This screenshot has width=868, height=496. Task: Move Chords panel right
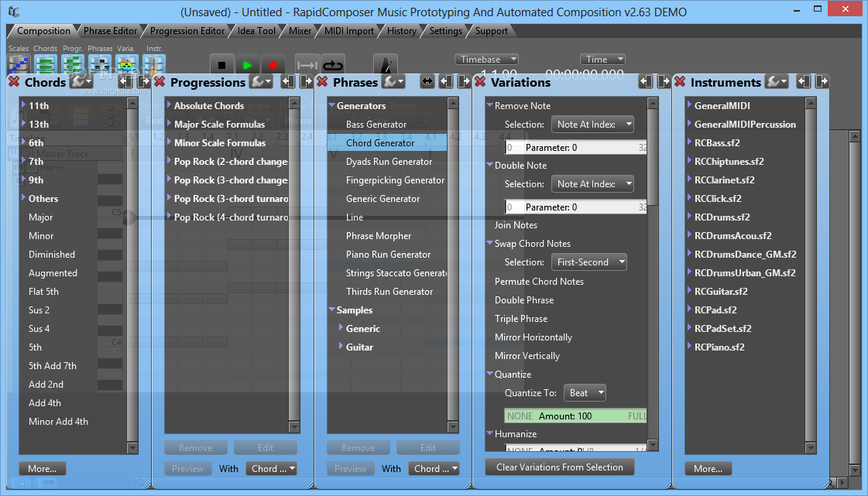[143, 82]
